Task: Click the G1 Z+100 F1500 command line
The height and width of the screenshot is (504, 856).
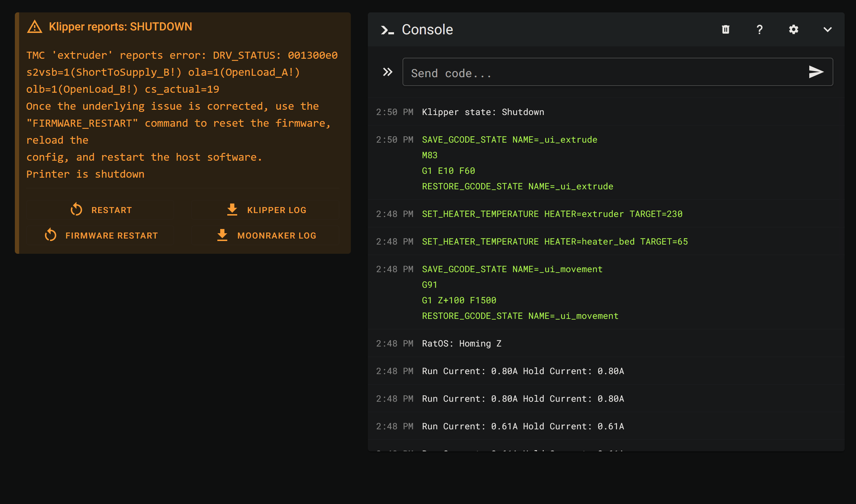Action: tap(459, 300)
